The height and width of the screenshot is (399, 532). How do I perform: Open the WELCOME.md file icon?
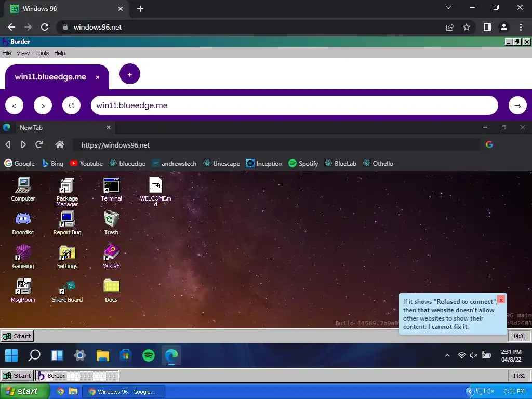[x=155, y=192]
